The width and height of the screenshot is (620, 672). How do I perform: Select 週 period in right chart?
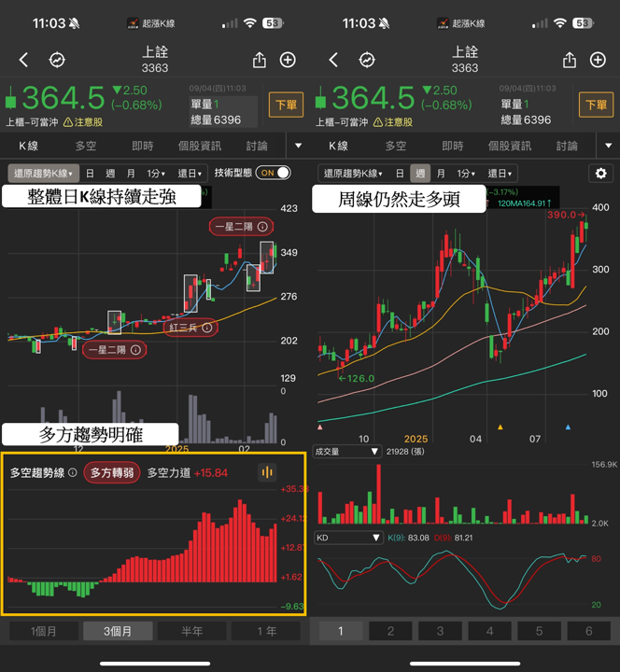click(420, 174)
